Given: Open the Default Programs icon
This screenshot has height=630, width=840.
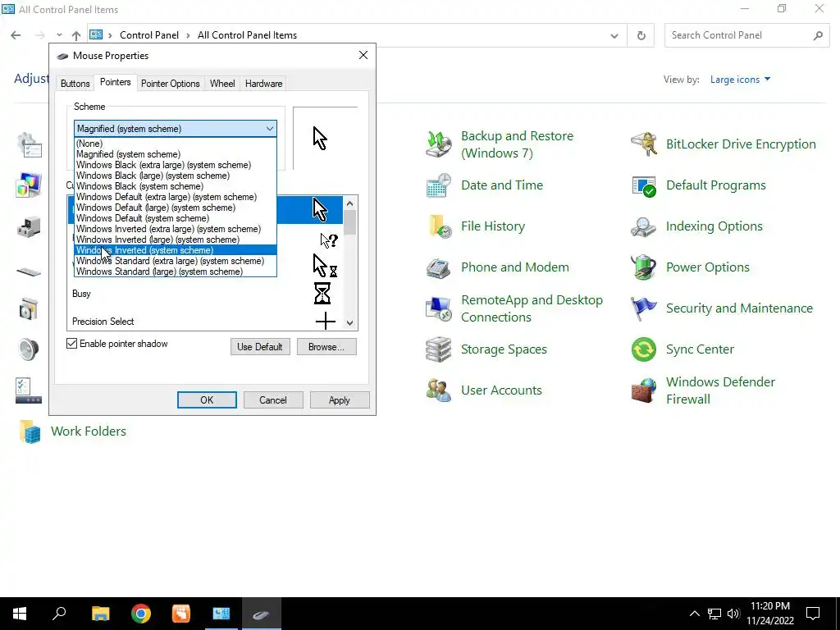Looking at the screenshot, I should coord(643,185).
